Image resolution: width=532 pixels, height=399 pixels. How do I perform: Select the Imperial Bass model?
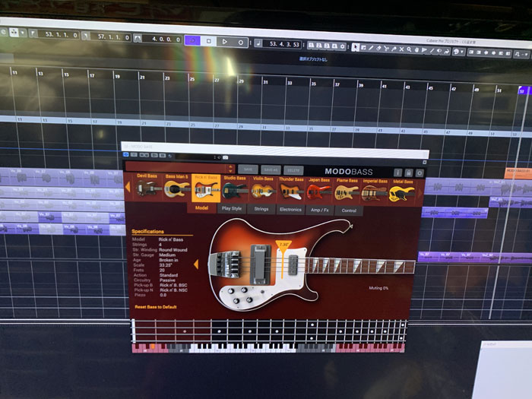tap(375, 192)
